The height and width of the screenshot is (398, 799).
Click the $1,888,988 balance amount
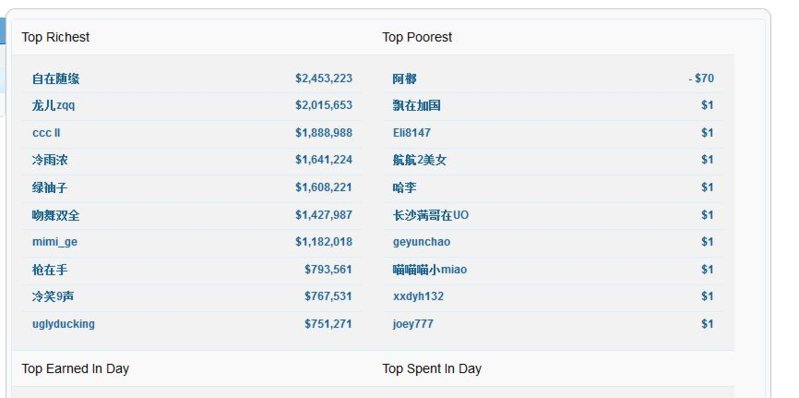pyautogui.click(x=324, y=132)
